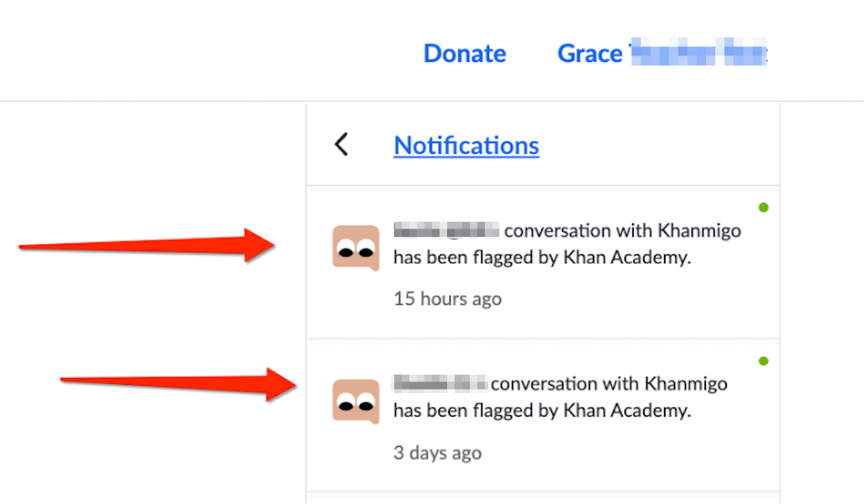Click unread green dot on second notification
Image resolution: width=864 pixels, height=504 pixels.
[763, 361]
